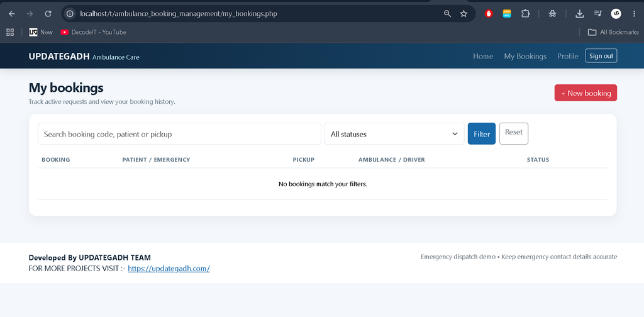Click the 'My bookings' page heading
The height and width of the screenshot is (317, 644).
66,87
